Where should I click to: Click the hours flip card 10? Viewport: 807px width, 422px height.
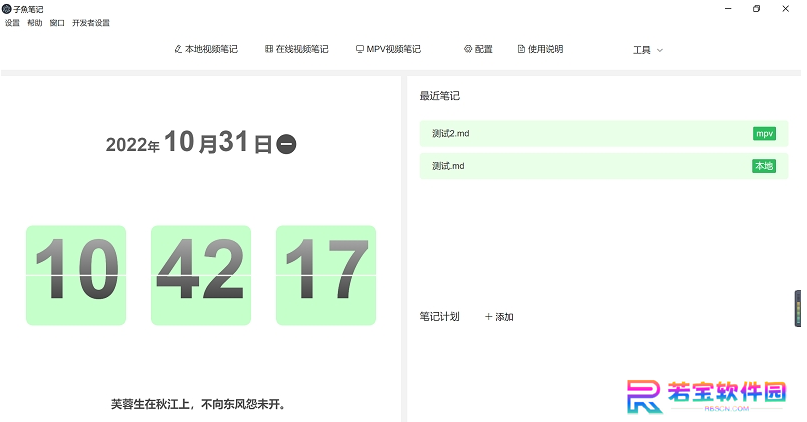(76, 275)
